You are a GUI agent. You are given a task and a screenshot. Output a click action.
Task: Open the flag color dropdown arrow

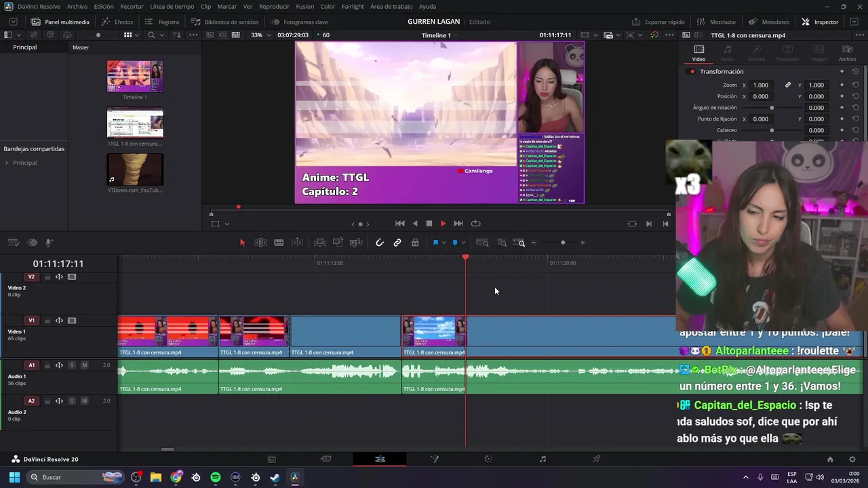click(x=444, y=243)
